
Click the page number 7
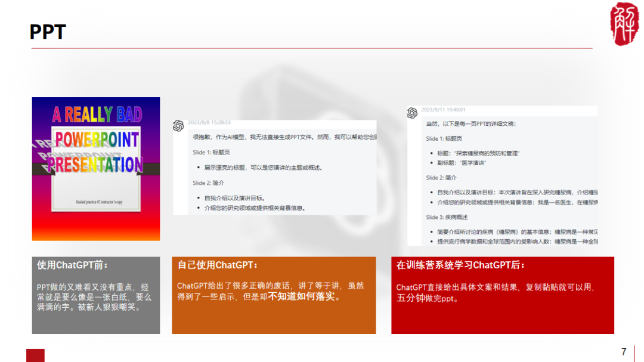(624, 352)
